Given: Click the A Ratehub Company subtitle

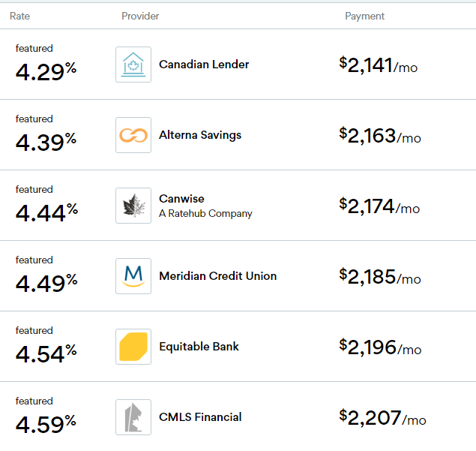Looking at the screenshot, I should pos(205,213).
